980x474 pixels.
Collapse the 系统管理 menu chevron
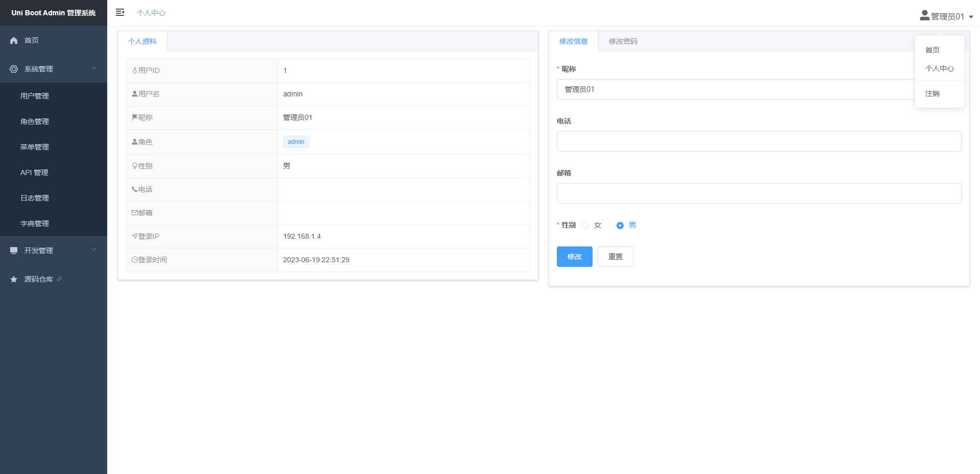click(x=94, y=68)
